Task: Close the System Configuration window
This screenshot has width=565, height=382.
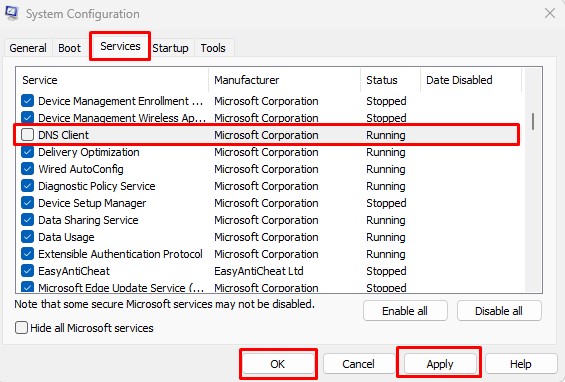Action: 550,13
